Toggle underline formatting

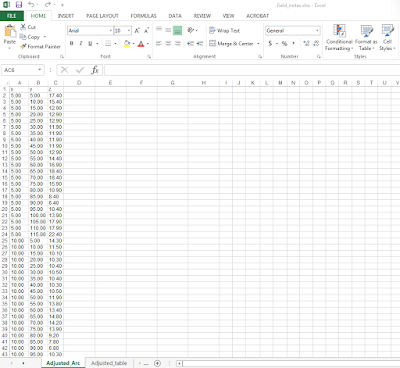click(90, 43)
